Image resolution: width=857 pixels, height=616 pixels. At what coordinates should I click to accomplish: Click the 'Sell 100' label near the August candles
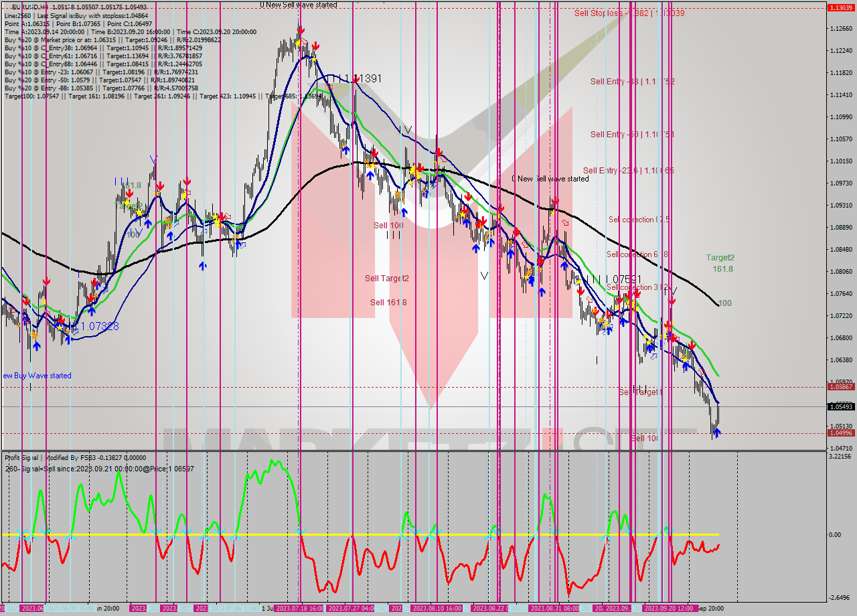click(x=388, y=226)
